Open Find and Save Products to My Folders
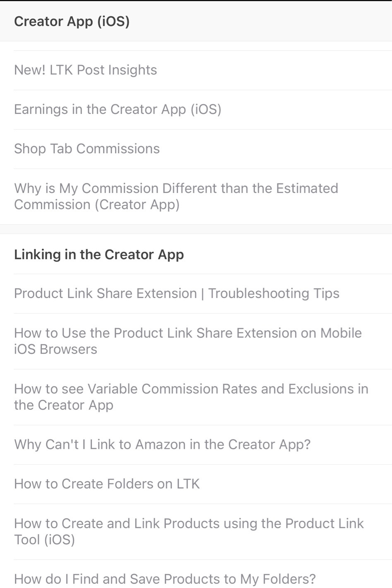The width and height of the screenshot is (392, 588). coord(165,578)
